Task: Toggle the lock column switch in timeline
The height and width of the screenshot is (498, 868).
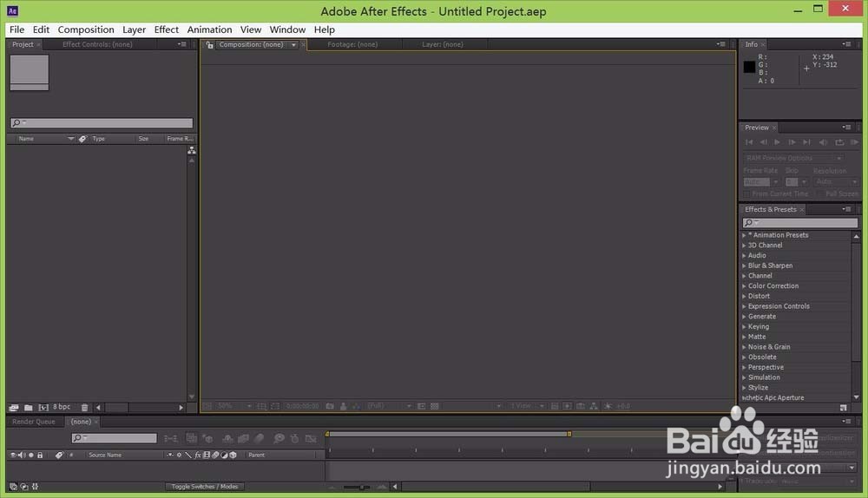Action: [40, 455]
